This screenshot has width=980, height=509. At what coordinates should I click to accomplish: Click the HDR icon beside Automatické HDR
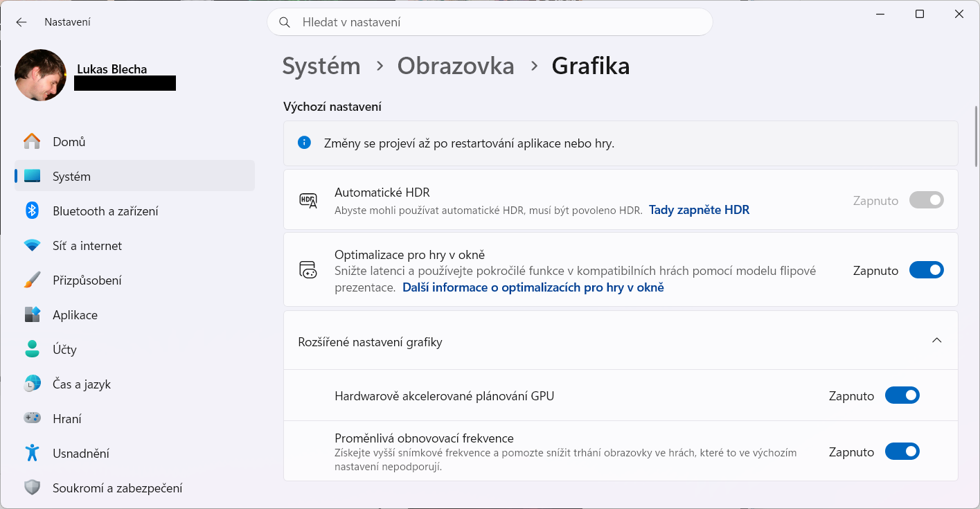click(x=308, y=200)
